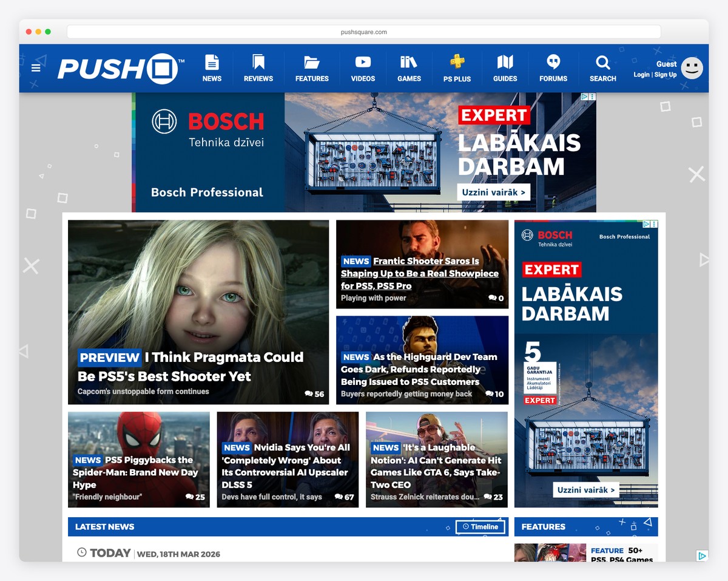Screen dimensions: 728x581
Task: Click the Reviews bookmark icon
Action: [258, 62]
